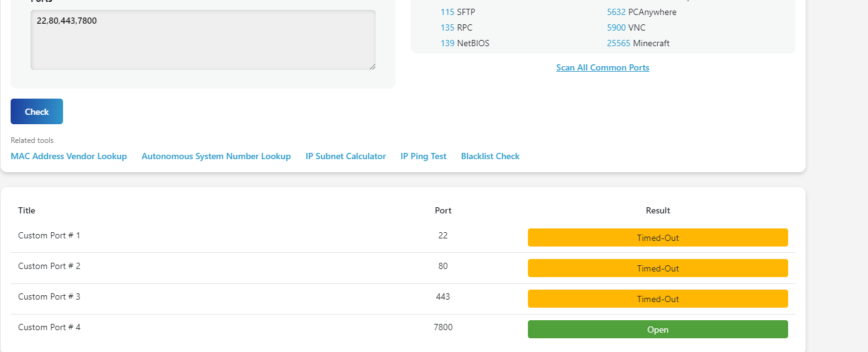Click the green Open result for port 7800

[x=658, y=330]
